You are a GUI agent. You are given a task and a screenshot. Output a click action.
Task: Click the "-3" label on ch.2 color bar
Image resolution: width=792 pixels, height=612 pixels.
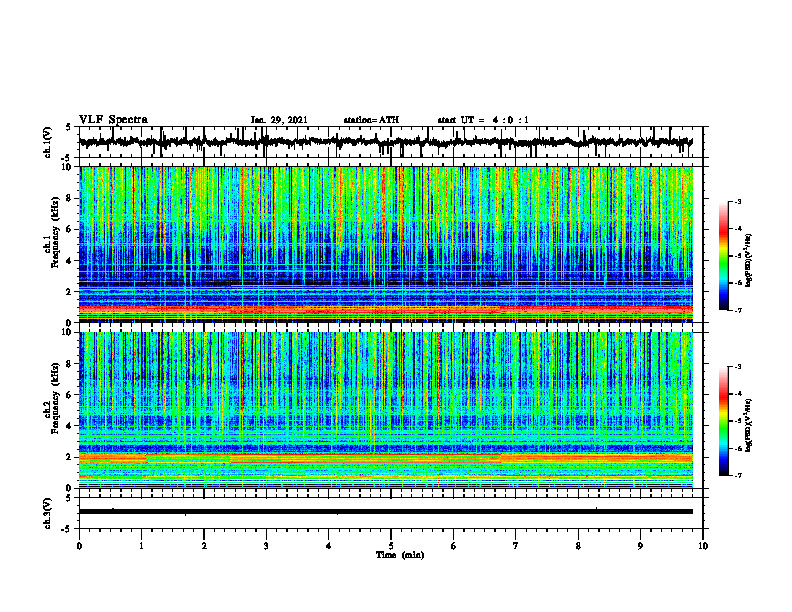(x=738, y=367)
